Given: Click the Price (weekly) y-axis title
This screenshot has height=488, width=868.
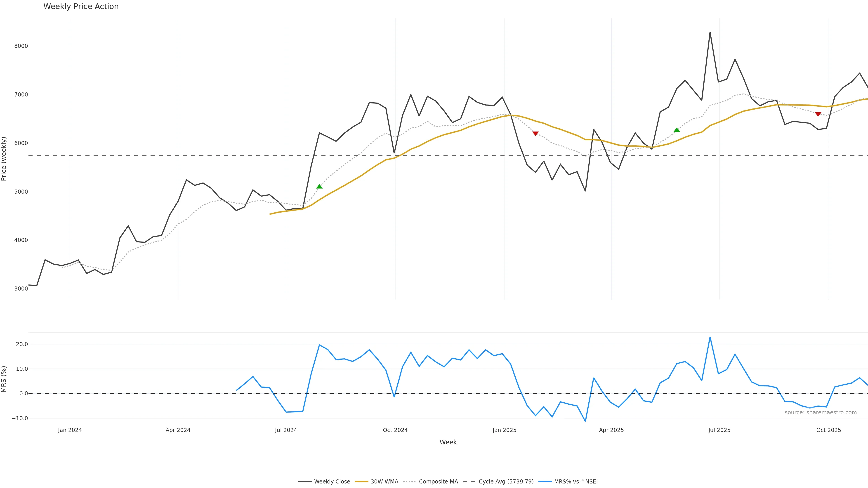Looking at the screenshot, I should (4, 159).
